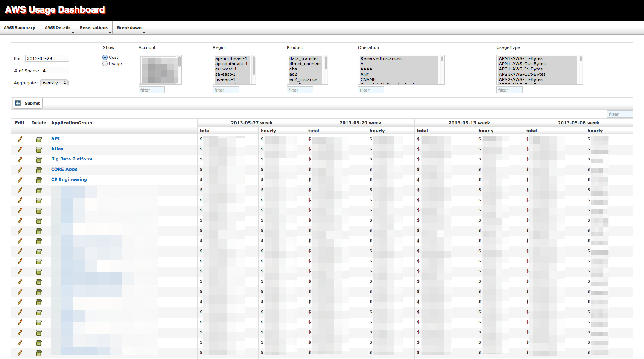Select us-east-1 in Region list
Screen dimensions: 644x359
232,79
